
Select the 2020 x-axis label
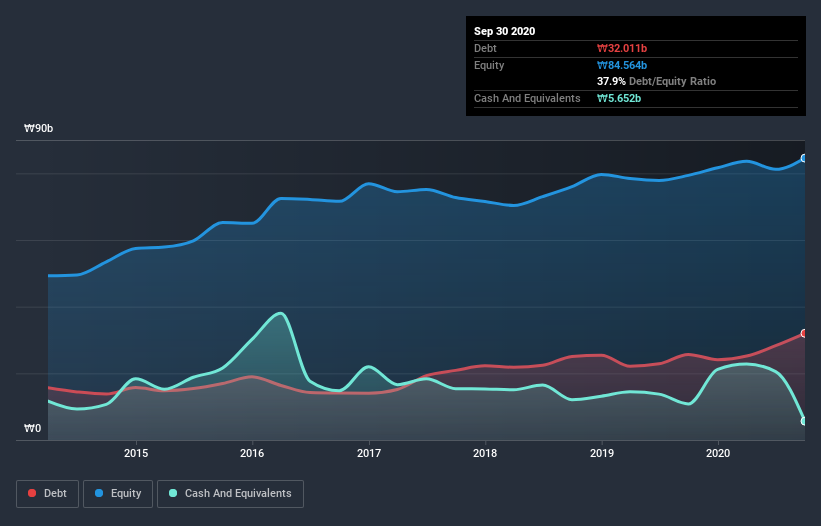coord(718,453)
